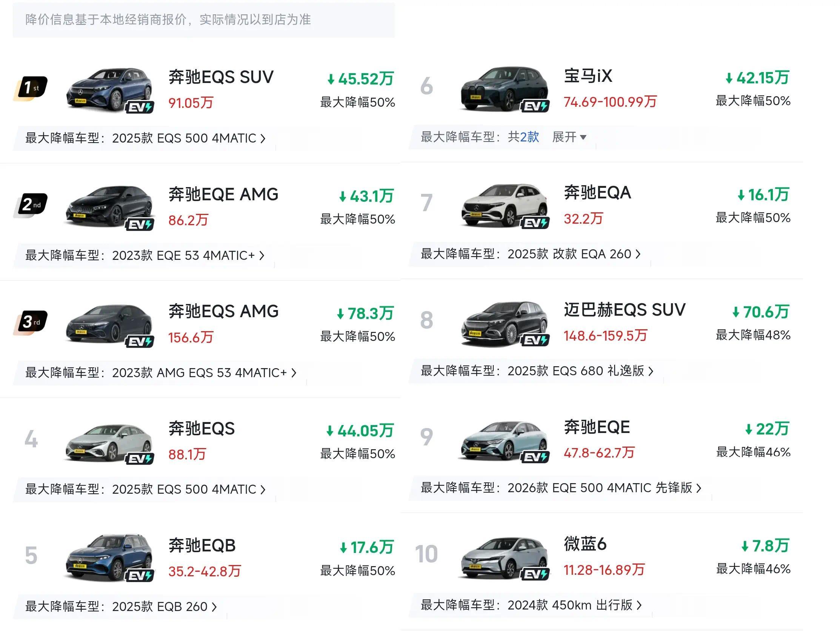Click the 1st rank badge icon
The image size is (840, 631).
click(31, 88)
